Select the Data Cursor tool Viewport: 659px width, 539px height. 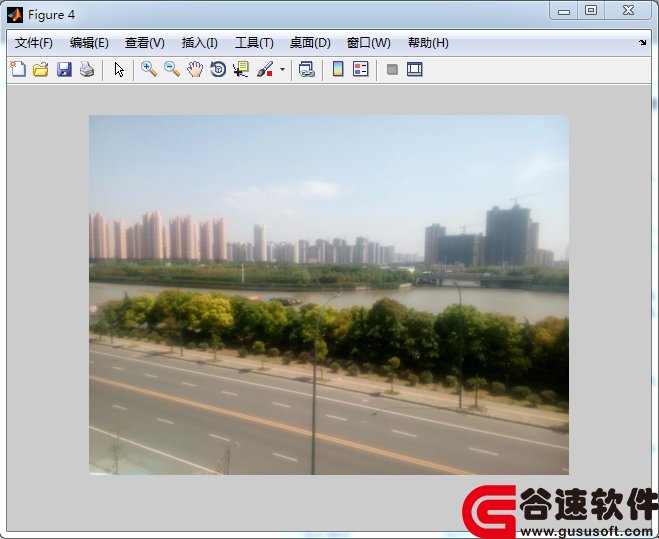(x=241, y=69)
